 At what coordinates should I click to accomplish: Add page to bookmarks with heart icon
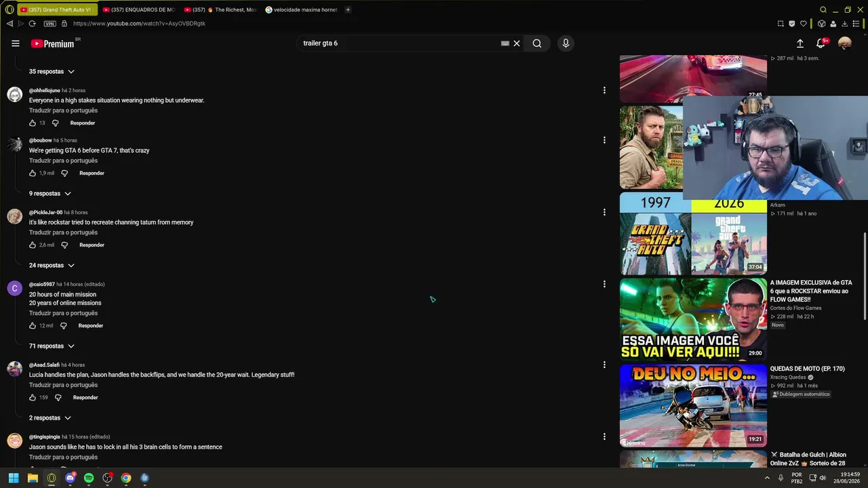tap(804, 24)
